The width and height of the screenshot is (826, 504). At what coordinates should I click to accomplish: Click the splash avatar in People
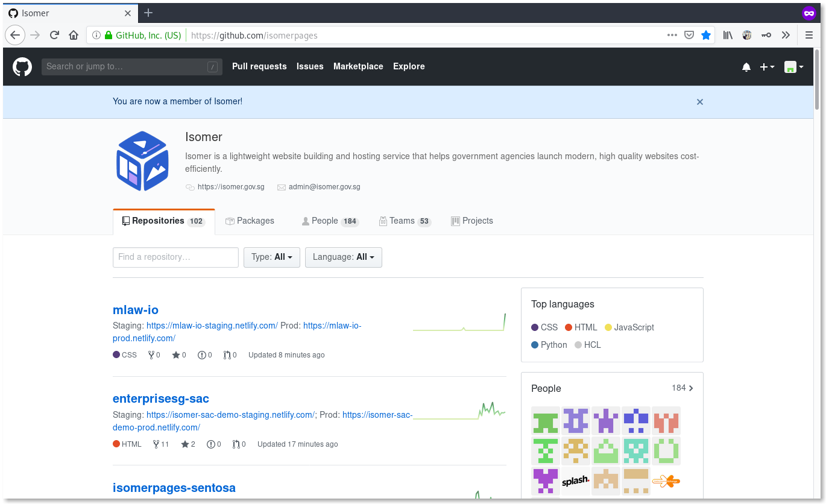coord(576,481)
